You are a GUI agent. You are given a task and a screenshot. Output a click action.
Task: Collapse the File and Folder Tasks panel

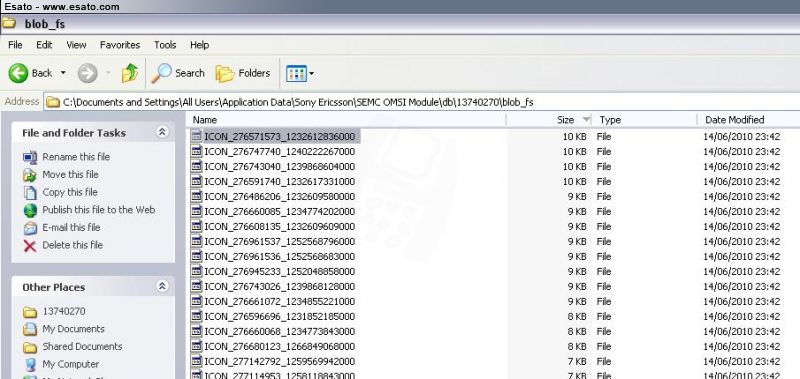pos(162,133)
